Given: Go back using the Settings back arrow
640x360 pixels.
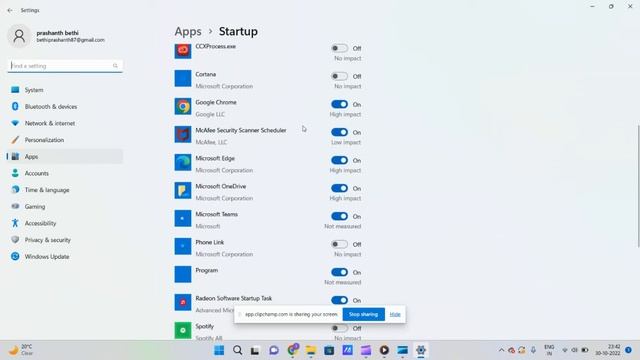Looking at the screenshot, I should tap(10, 10).
